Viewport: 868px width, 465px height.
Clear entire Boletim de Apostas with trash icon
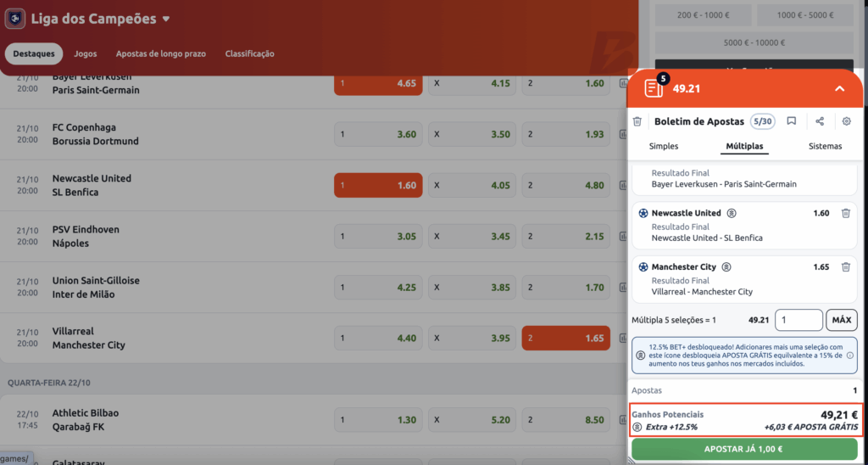(x=637, y=121)
